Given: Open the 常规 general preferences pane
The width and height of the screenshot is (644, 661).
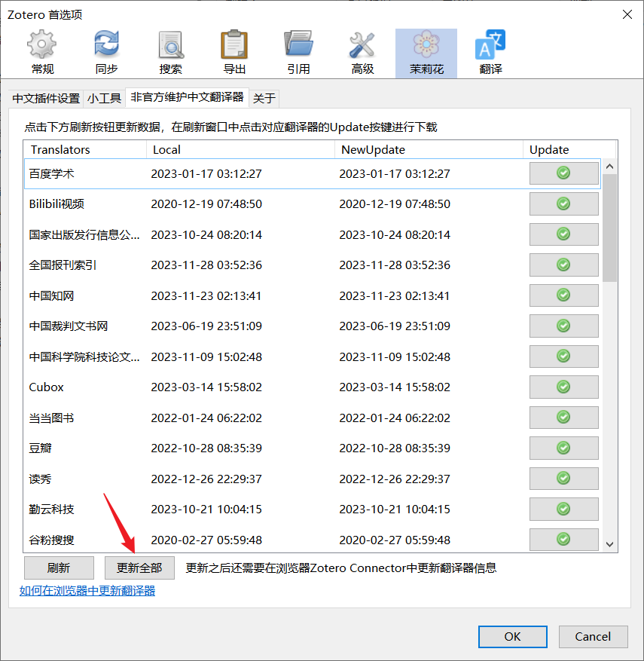Looking at the screenshot, I should click(42, 53).
